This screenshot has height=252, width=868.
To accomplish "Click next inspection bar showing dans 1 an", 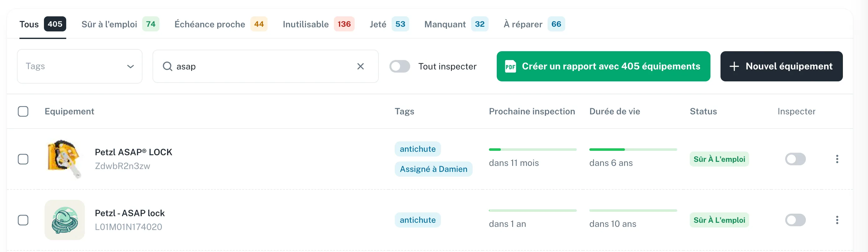I will [533, 211].
